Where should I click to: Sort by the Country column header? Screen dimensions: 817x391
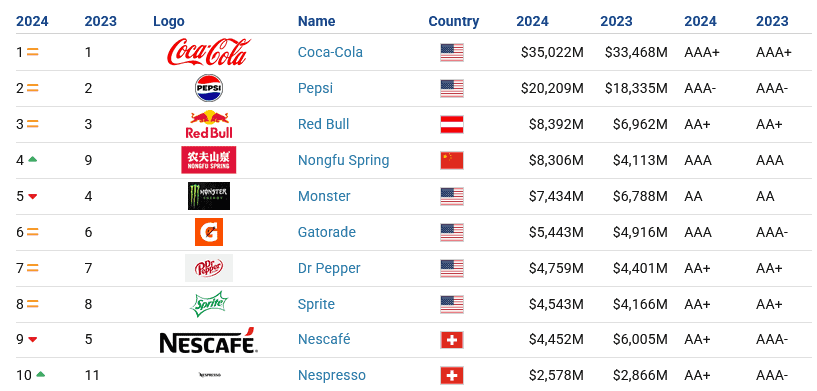point(454,21)
